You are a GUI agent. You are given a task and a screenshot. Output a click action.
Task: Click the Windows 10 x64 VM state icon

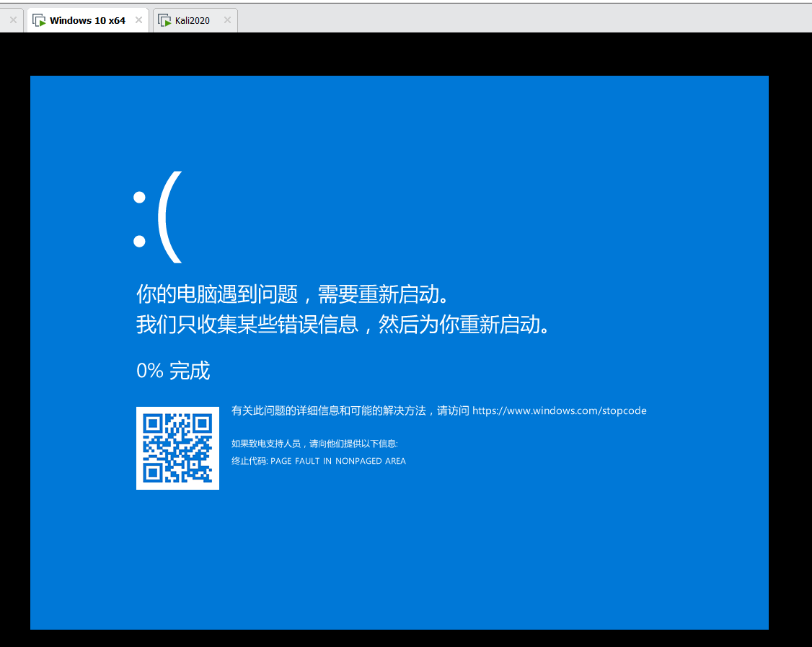pyautogui.click(x=40, y=19)
